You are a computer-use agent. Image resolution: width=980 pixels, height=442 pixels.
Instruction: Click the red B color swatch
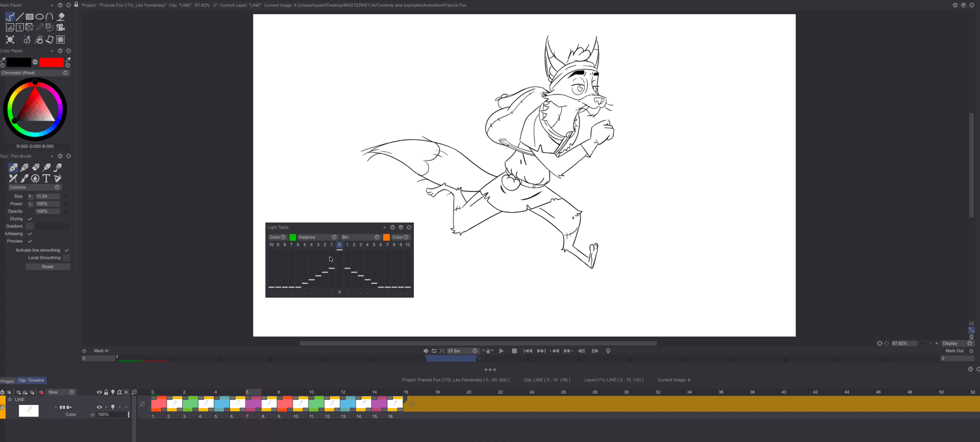tap(51, 62)
